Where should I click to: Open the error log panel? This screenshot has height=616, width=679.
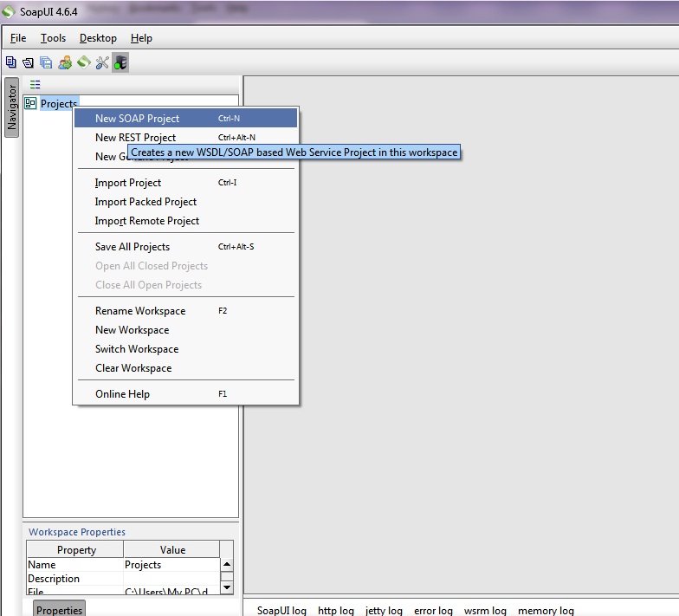[433, 610]
